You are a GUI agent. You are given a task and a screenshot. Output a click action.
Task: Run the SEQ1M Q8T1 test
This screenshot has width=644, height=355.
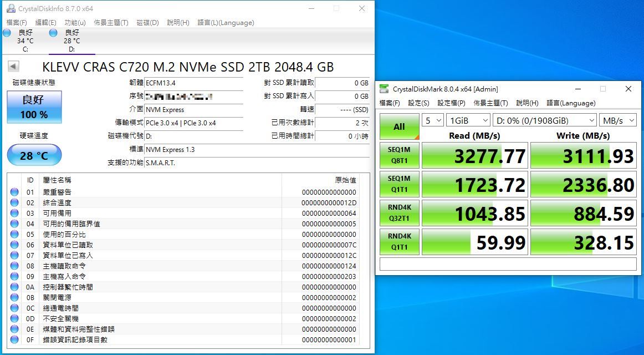point(399,155)
